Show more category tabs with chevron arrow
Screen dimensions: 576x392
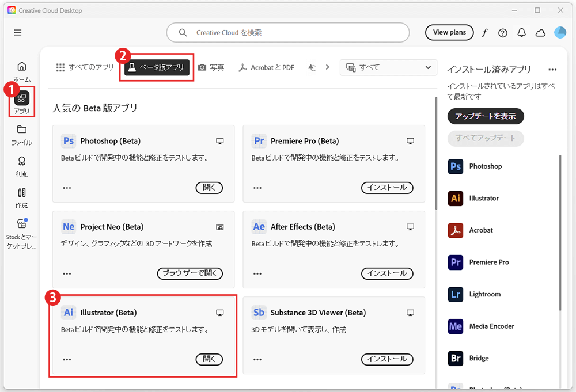click(x=327, y=67)
